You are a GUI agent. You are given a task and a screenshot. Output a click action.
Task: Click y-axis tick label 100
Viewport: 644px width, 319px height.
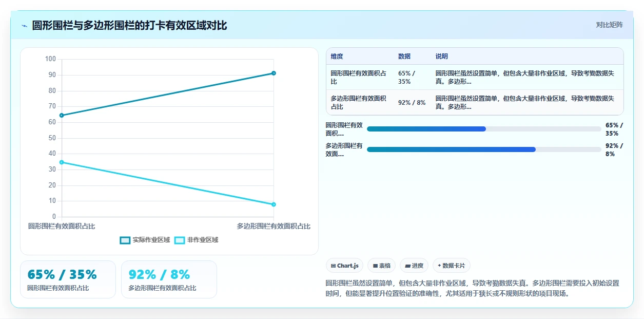tap(50, 59)
